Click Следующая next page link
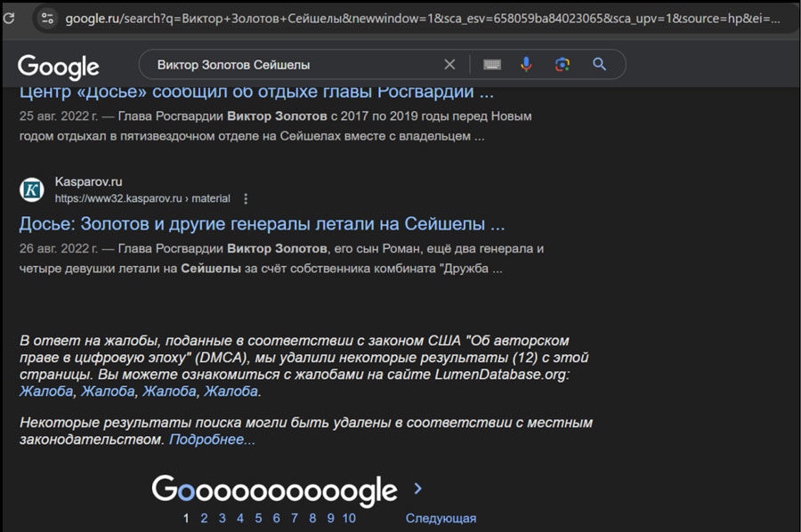The height and width of the screenshot is (532, 801). [441, 519]
